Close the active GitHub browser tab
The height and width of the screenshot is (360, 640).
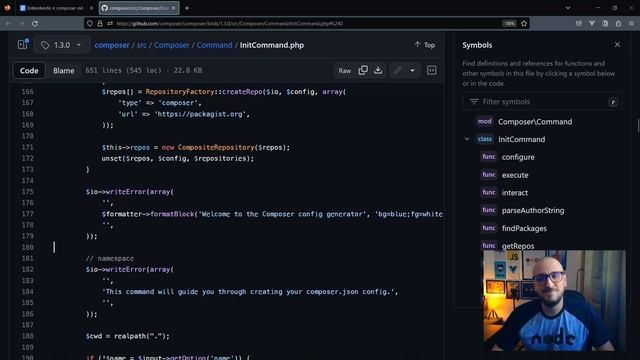(x=173, y=8)
